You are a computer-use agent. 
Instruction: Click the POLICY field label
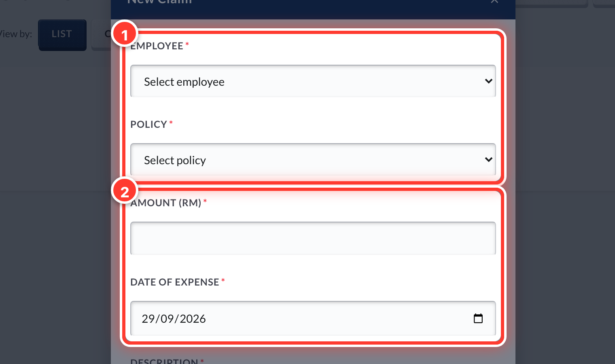(148, 124)
